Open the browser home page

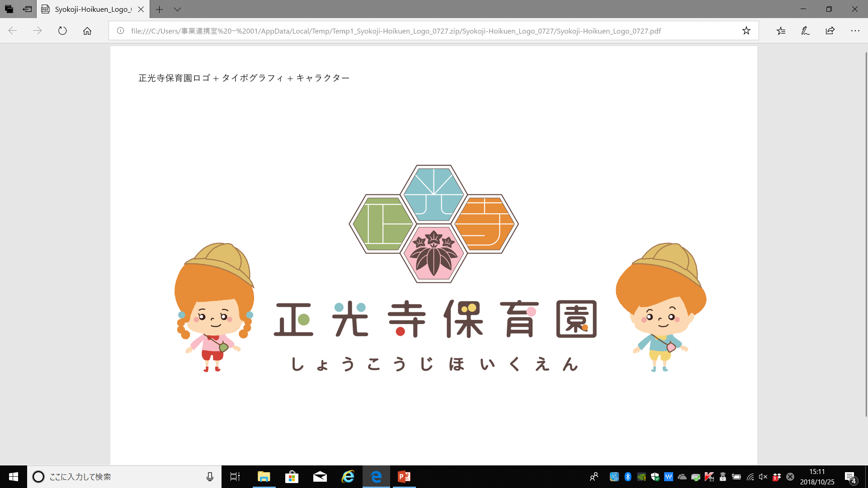(x=87, y=31)
